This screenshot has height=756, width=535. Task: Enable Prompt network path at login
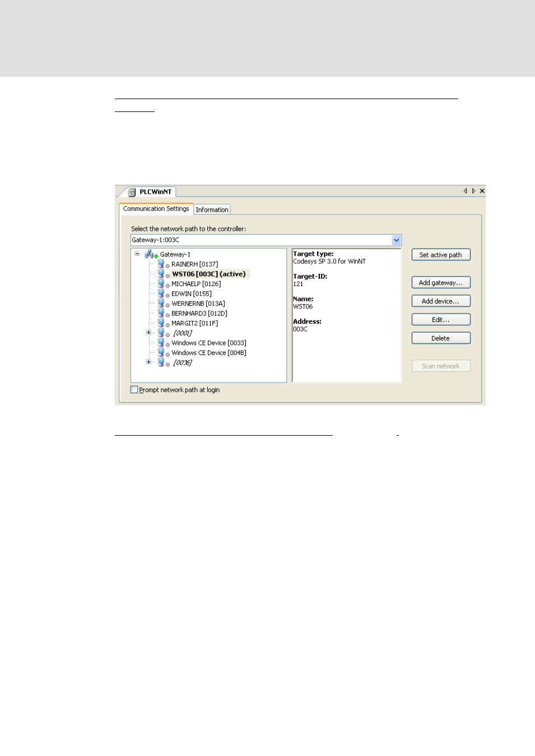(x=134, y=390)
